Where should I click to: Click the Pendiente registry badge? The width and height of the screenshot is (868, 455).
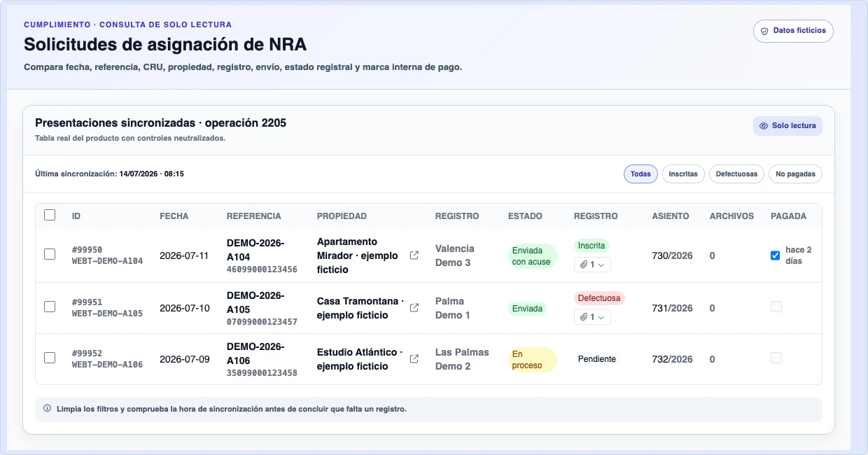[597, 359]
